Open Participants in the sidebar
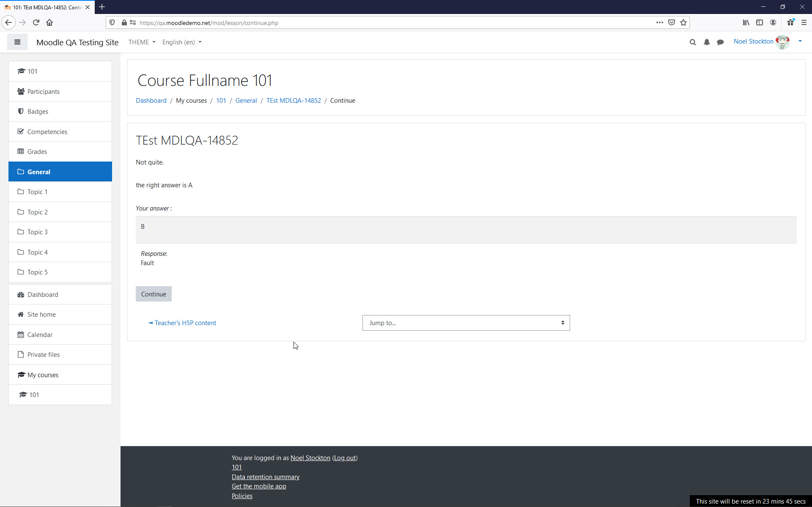812x507 pixels. (60, 91)
